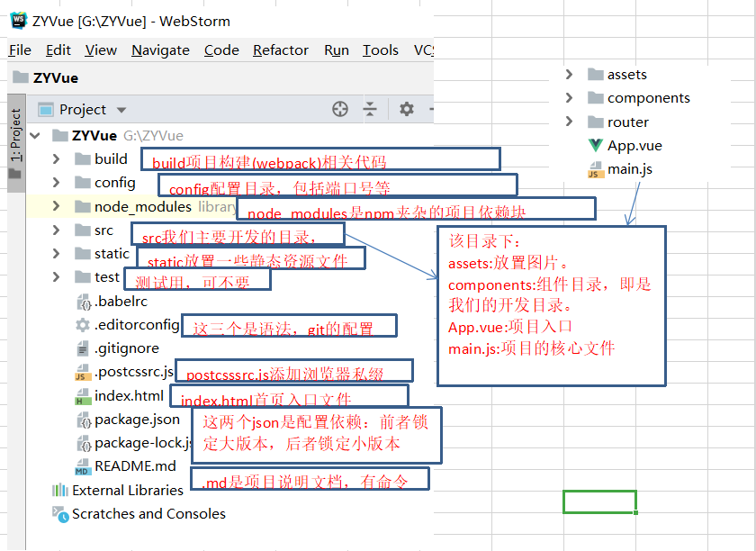Select the index.html file name
The width and height of the screenshot is (756, 551).
[130, 396]
